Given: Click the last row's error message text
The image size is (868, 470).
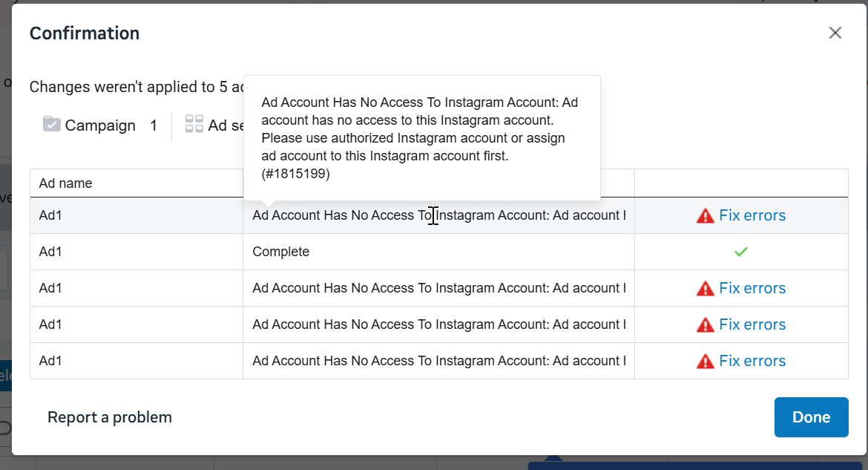Looking at the screenshot, I should tap(439, 361).
